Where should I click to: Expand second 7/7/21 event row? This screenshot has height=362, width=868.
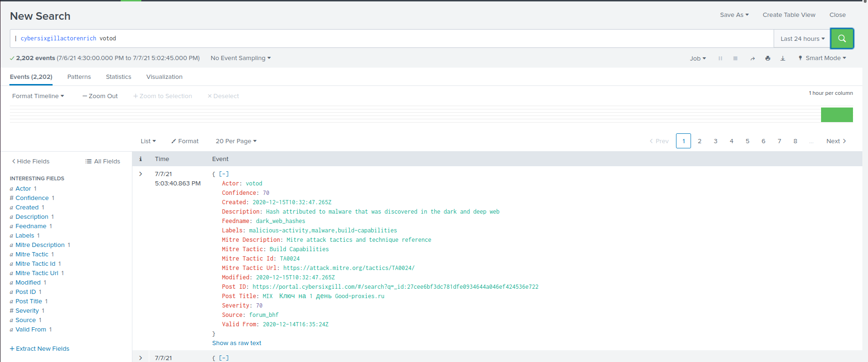(140, 358)
